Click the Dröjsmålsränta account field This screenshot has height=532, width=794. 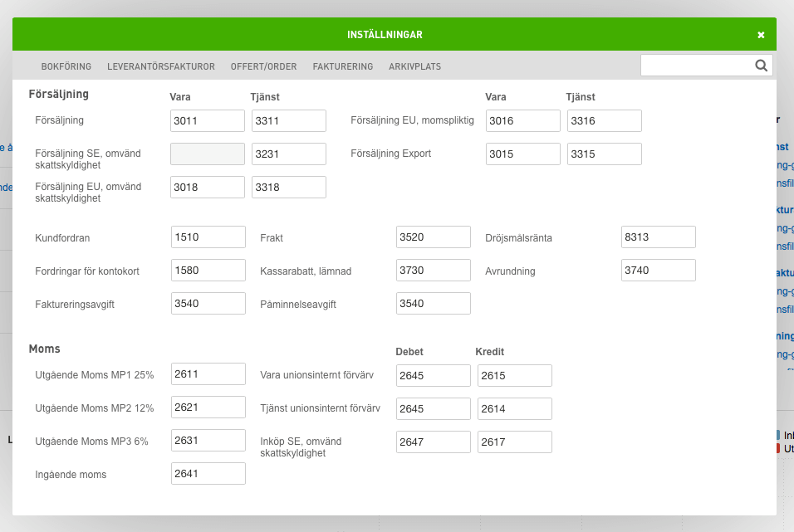(x=658, y=237)
